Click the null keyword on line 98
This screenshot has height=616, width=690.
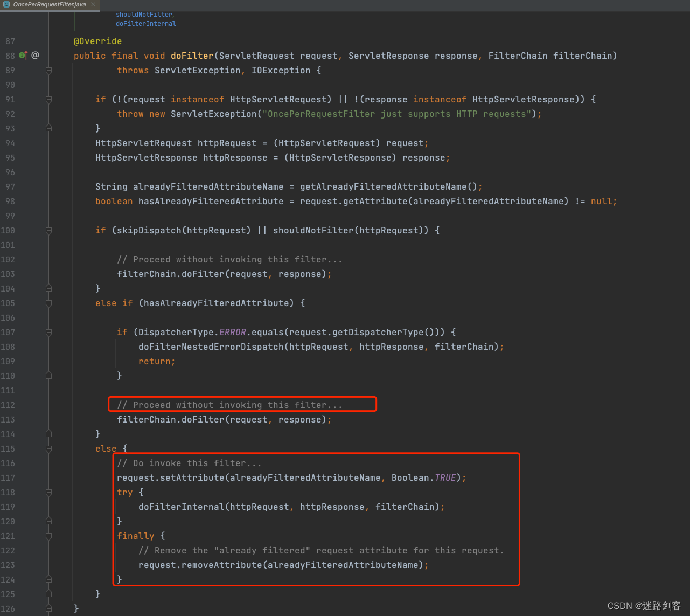click(601, 201)
